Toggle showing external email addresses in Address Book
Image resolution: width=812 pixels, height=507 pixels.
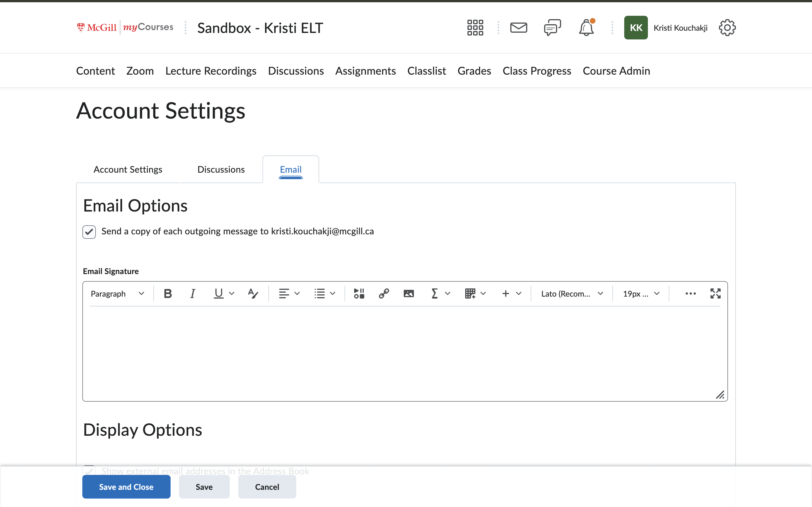(x=89, y=471)
